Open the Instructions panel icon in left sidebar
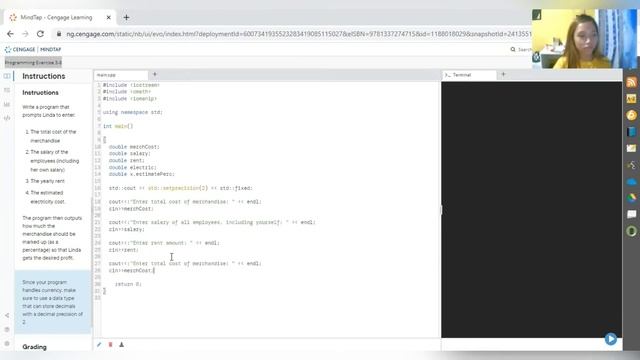The width and height of the screenshot is (640, 360). coord(7,76)
